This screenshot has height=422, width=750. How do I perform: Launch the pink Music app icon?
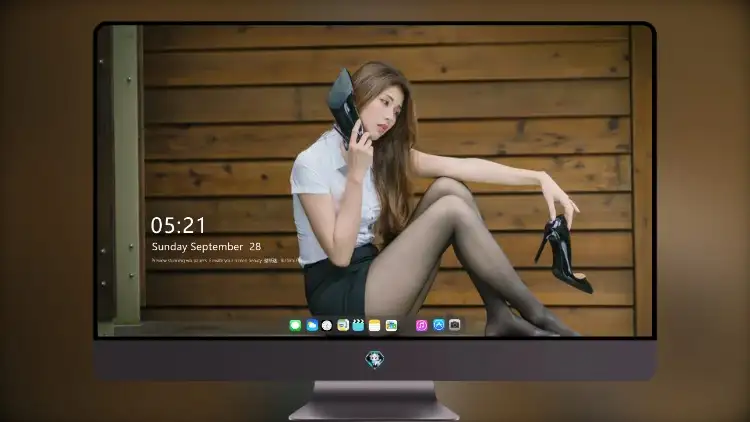click(421, 325)
